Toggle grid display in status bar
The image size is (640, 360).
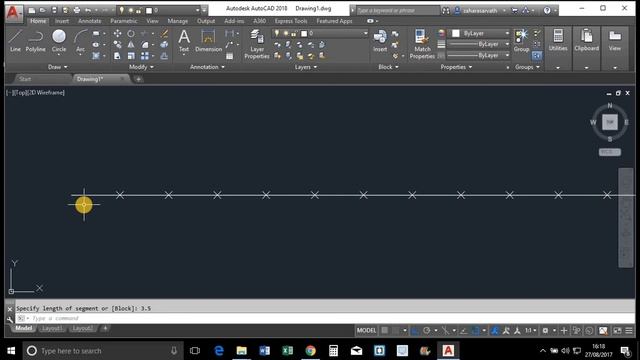tap(384, 331)
